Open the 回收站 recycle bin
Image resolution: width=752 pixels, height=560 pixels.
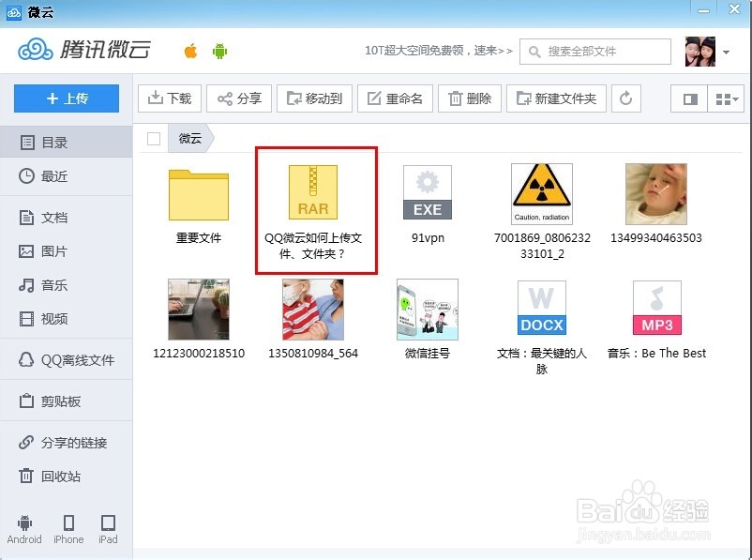click(x=67, y=476)
